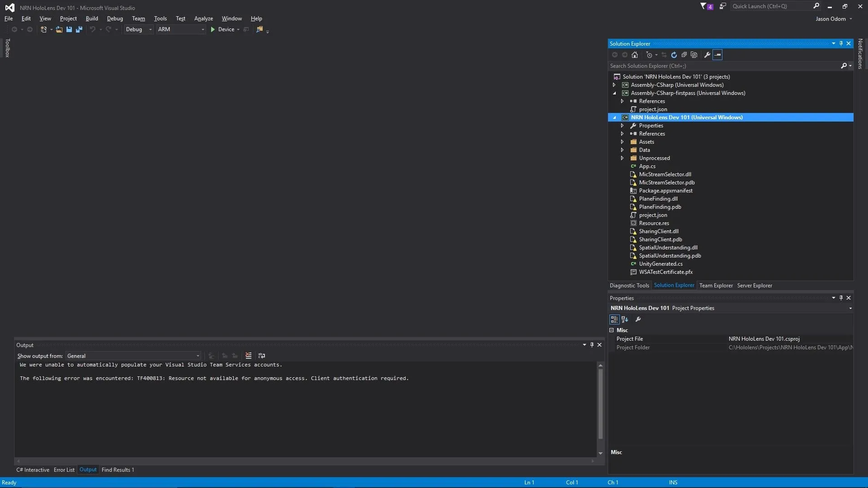The width and height of the screenshot is (868, 488).
Task: Open the Team menu
Action: pyautogui.click(x=138, y=19)
